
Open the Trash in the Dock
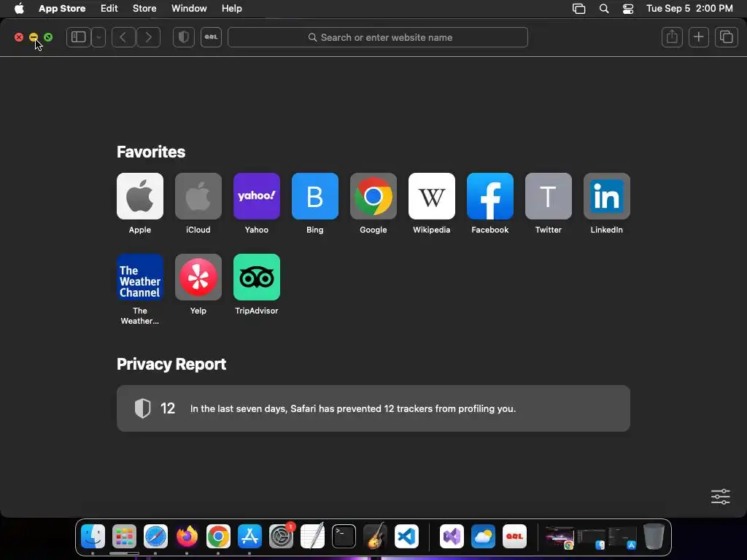(x=654, y=536)
